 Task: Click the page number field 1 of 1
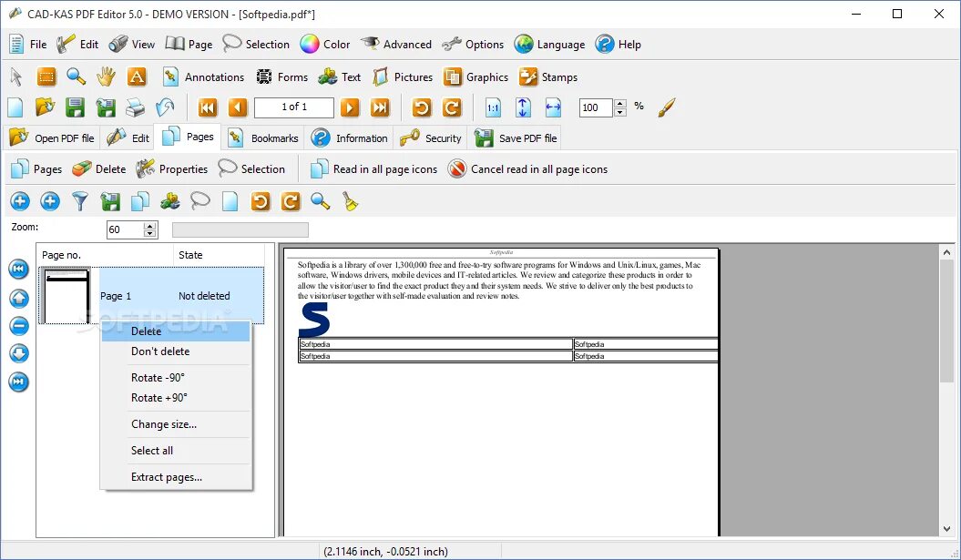click(294, 107)
